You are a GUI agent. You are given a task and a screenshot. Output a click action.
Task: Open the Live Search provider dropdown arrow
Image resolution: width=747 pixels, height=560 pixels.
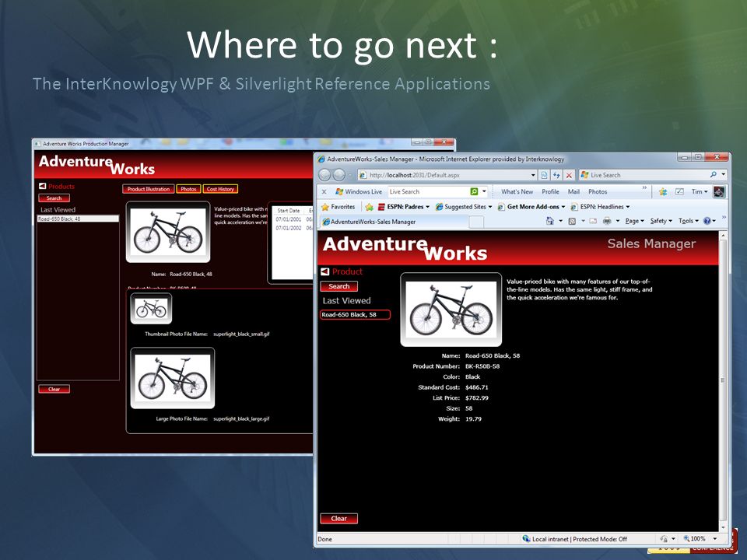pos(723,175)
